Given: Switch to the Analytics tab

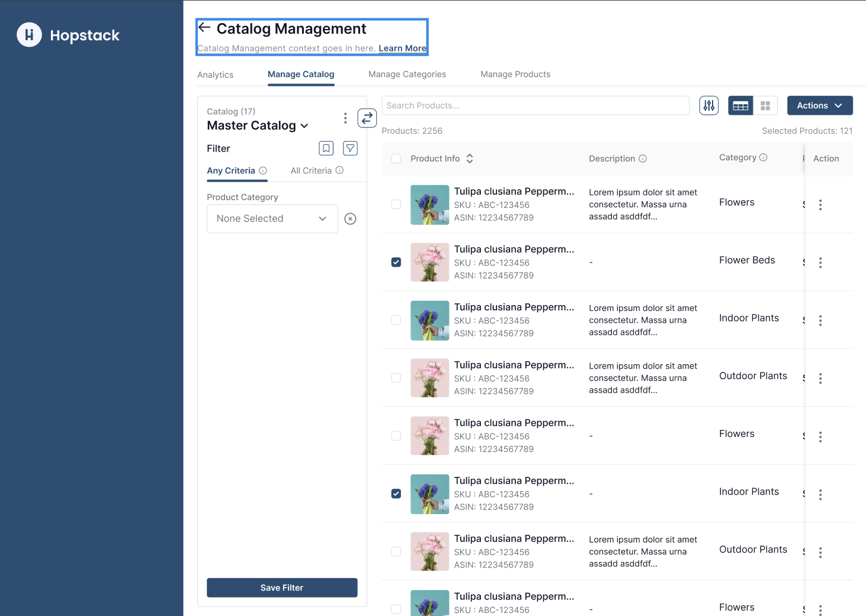Looking at the screenshot, I should click(x=215, y=75).
